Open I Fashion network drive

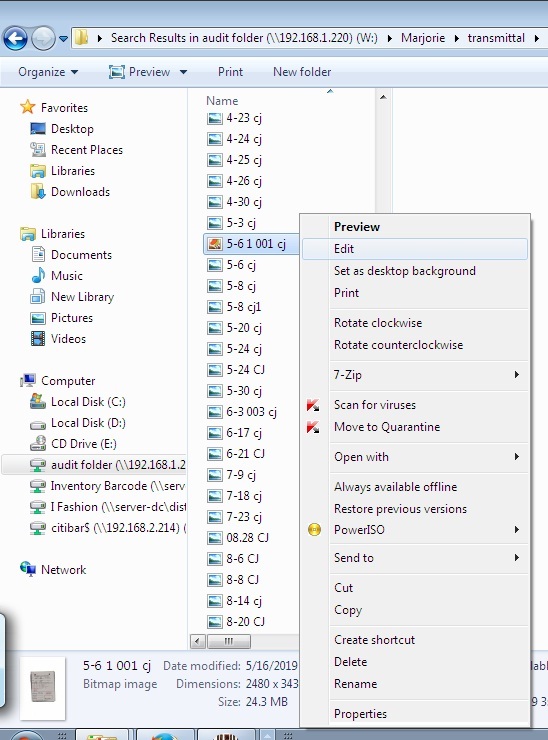[x=118, y=507]
